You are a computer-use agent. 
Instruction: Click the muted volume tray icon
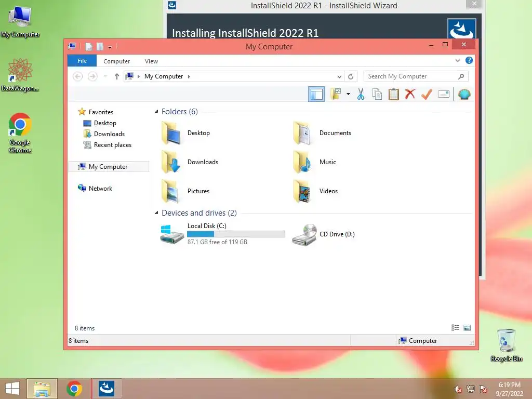[x=458, y=389]
